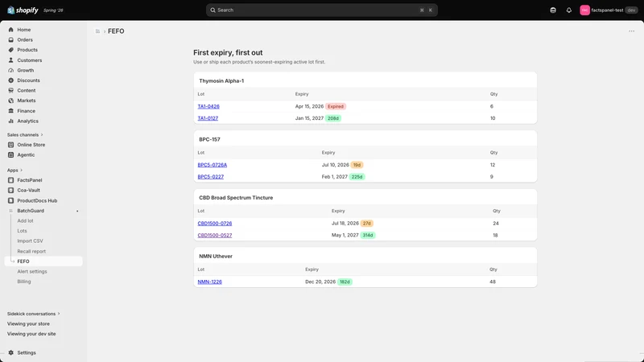Open lot CBD1500-0726 link

click(x=215, y=224)
